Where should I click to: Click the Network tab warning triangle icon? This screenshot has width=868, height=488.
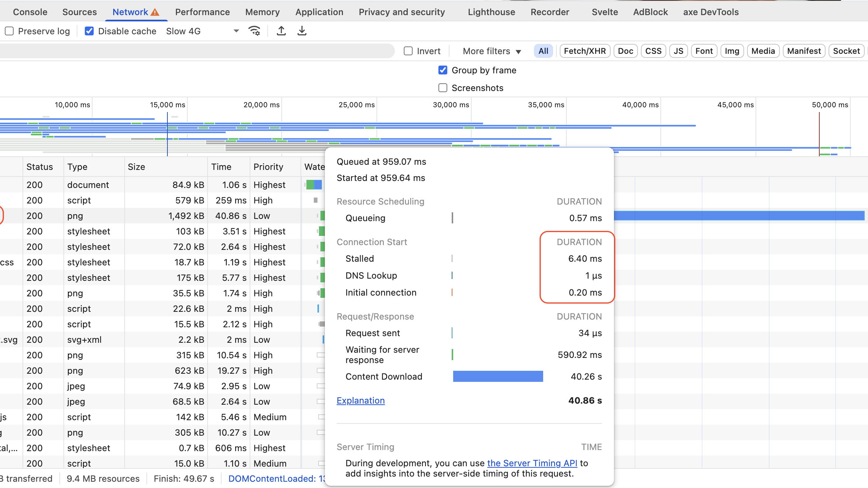[x=155, y=12]
